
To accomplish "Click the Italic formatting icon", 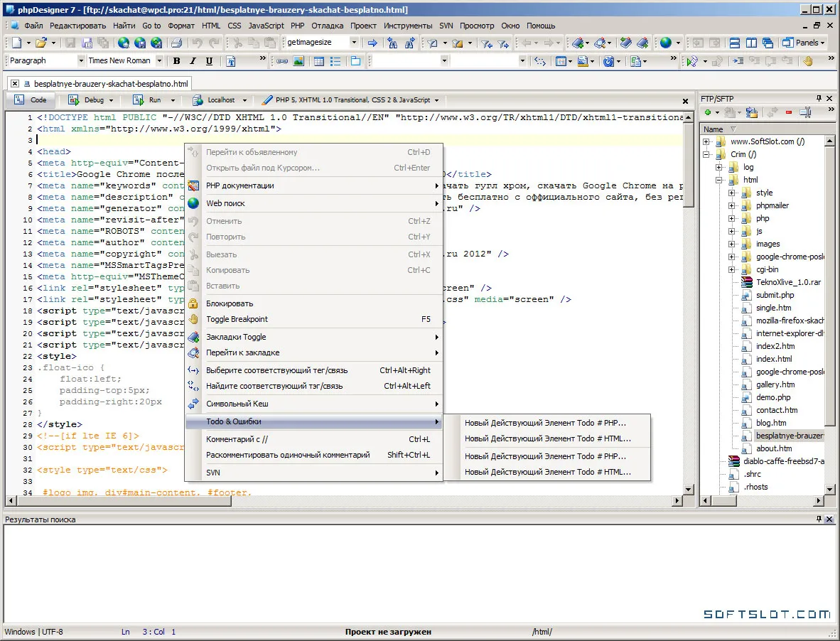I will [x=193, y=61].
